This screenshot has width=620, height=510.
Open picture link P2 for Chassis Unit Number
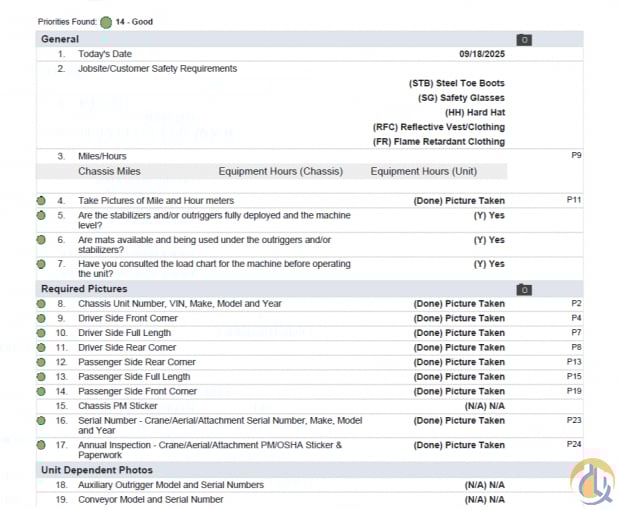[576, 303]
